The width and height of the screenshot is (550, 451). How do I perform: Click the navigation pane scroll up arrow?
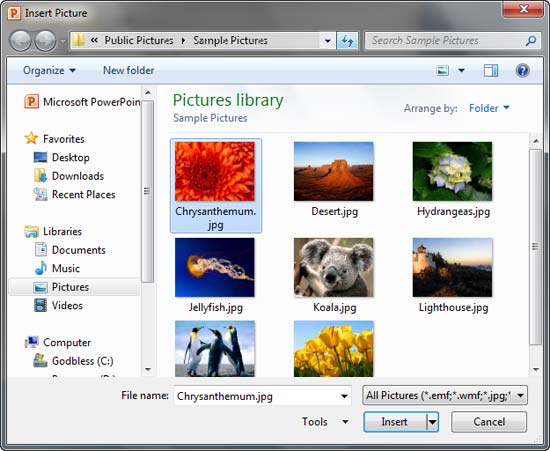(x=148, y=93)
